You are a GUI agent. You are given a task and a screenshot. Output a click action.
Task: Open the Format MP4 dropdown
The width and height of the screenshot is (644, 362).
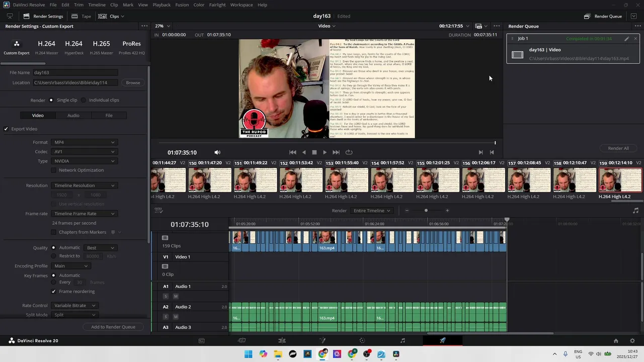84,142
